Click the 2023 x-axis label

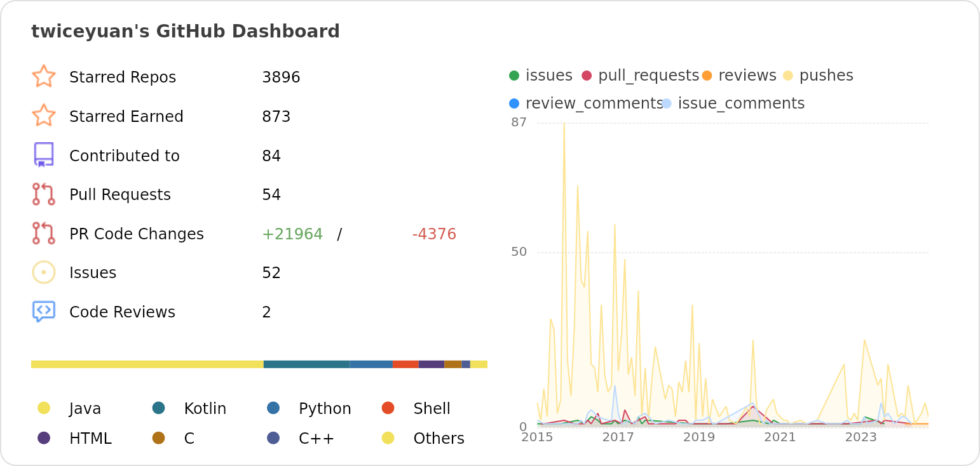tap(861, 437)
